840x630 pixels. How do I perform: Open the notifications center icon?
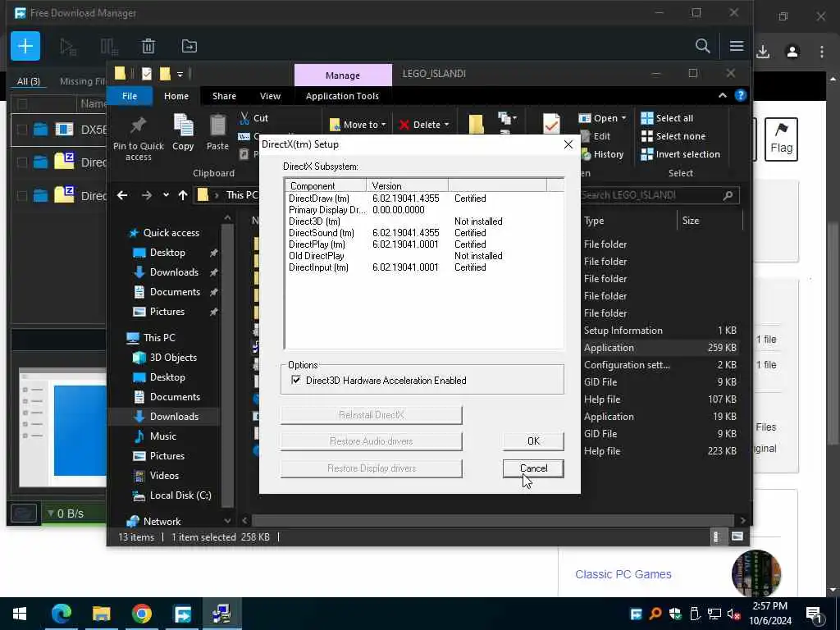[815, 614]
